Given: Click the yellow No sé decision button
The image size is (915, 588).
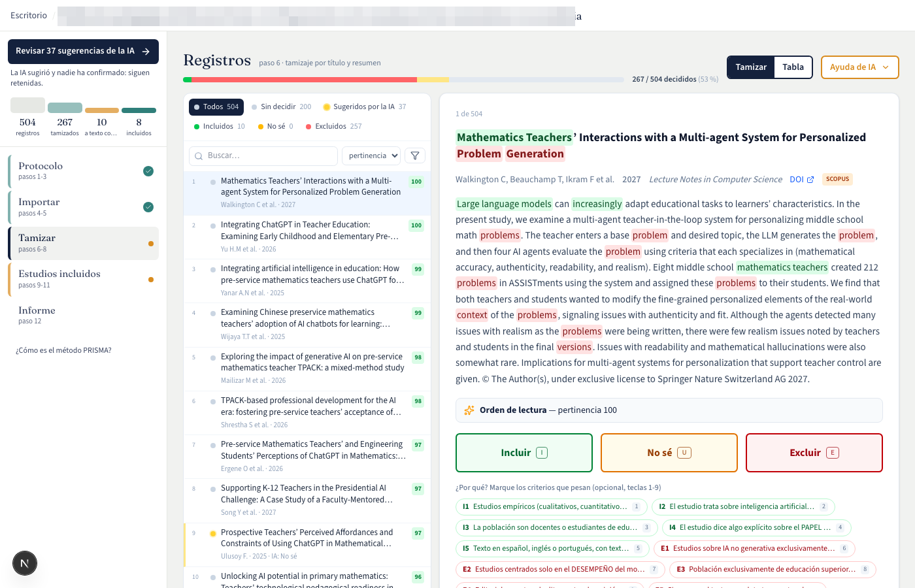Looking at the screenshot, I should (x=669, y=453).
